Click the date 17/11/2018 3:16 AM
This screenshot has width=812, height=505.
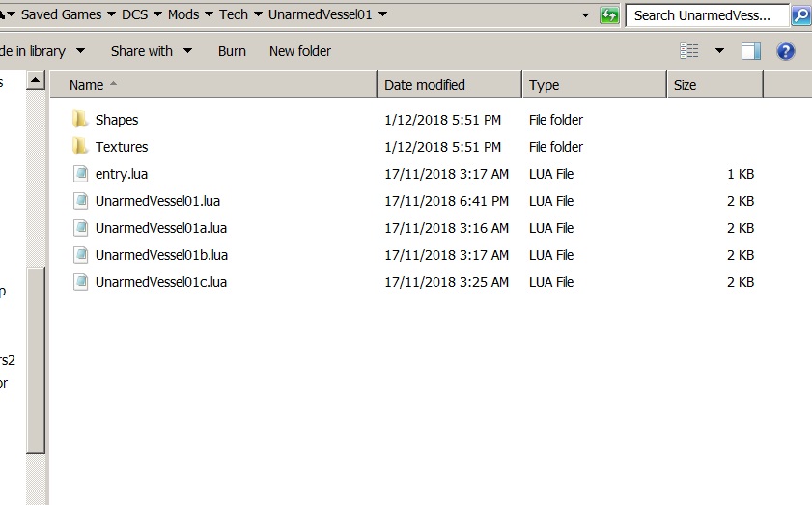pos(446,227)
